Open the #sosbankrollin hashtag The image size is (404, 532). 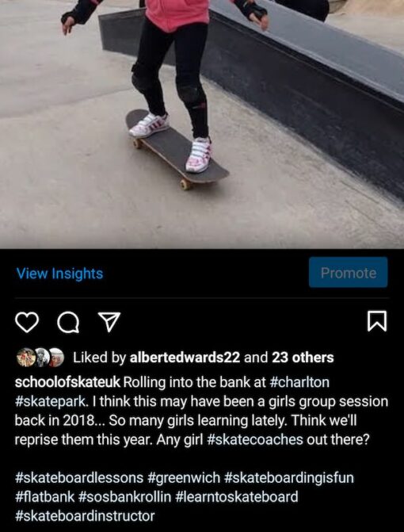pyautogui.click(x=124, y=496)
